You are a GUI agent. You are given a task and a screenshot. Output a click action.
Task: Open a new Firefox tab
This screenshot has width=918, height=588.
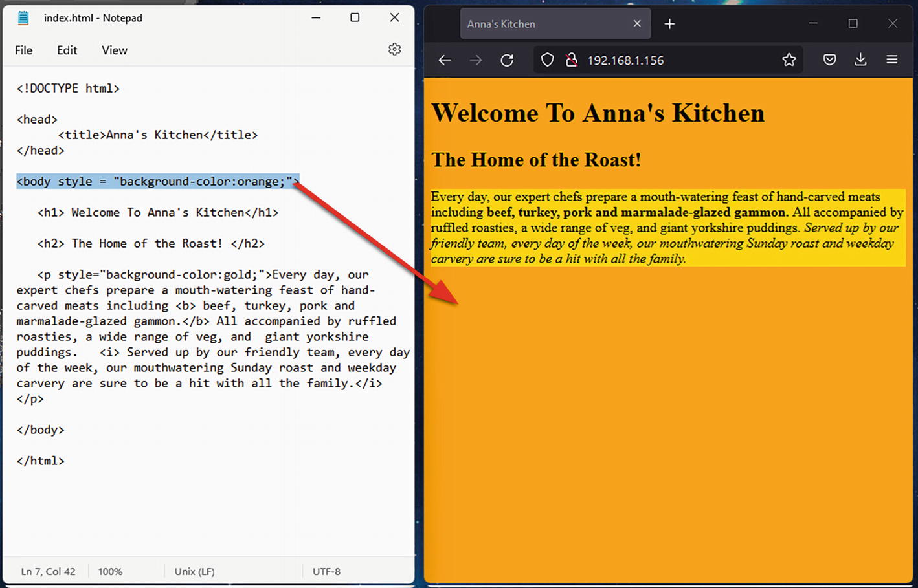click(669, 24)
